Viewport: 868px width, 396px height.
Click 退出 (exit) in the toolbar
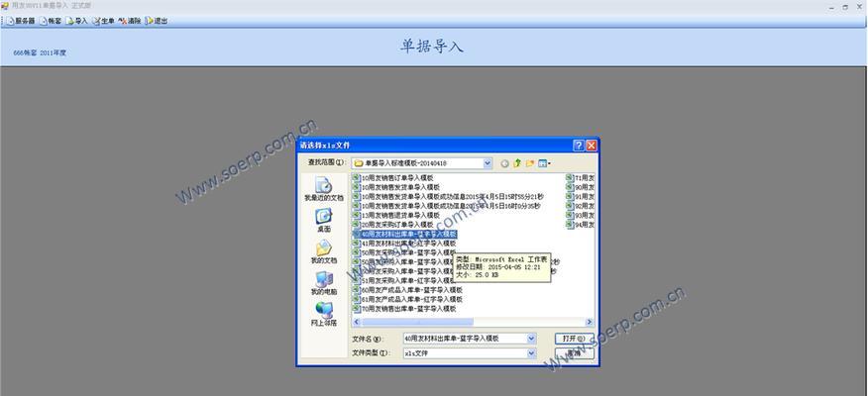click(x=157, y=21)
